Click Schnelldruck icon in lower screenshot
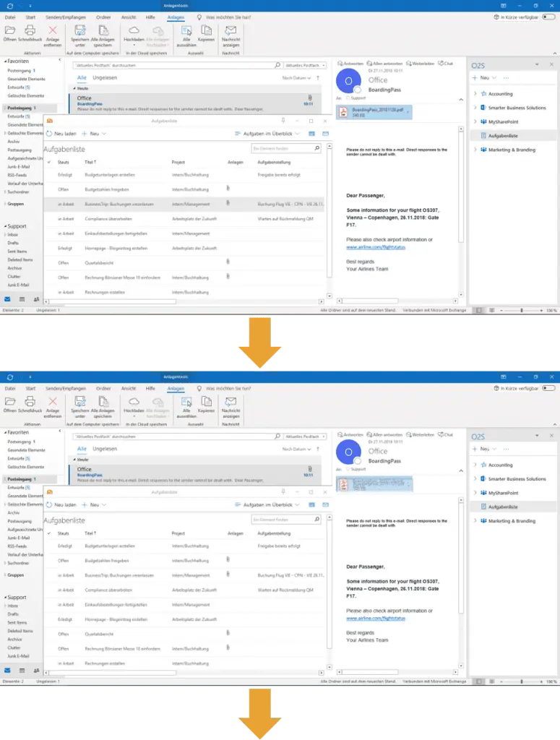The height and width of the screenshot is (740, 560). [30, 402]
